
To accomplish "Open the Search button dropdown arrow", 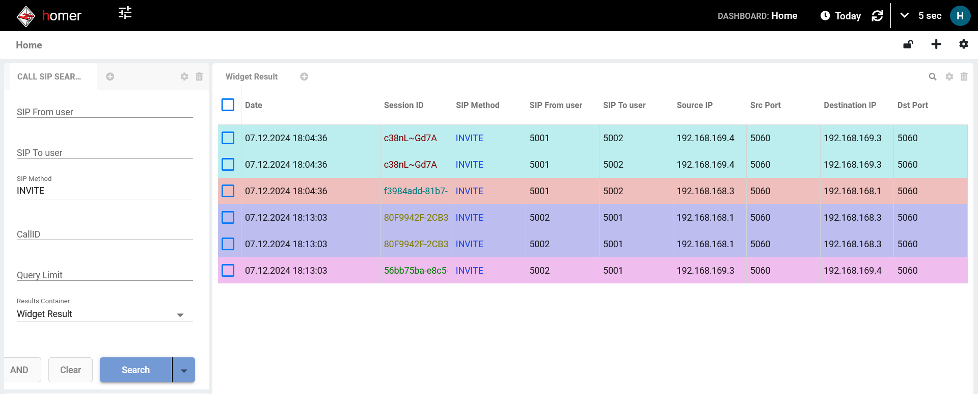I will pyautogui.click(x=184, y=371).
